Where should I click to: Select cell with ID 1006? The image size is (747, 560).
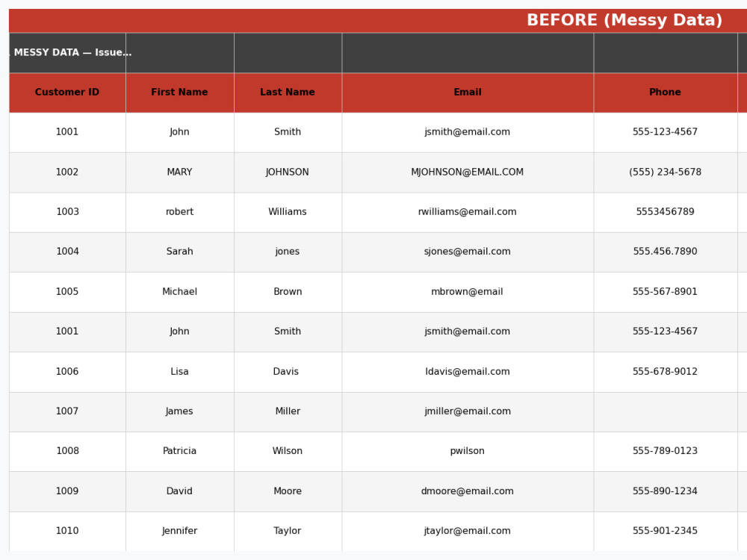click(67, 372)
